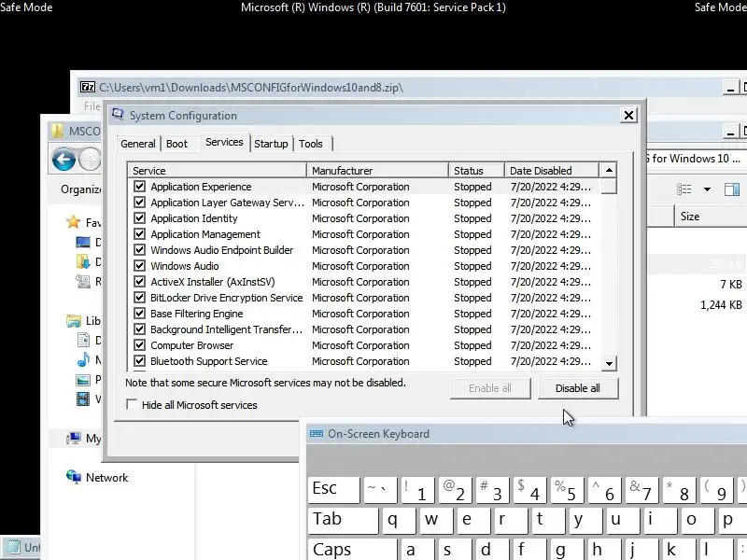Open the Videos library filmstrip icon
The width and height of the screenshot is (747, 560).
[x=83, y=399]
